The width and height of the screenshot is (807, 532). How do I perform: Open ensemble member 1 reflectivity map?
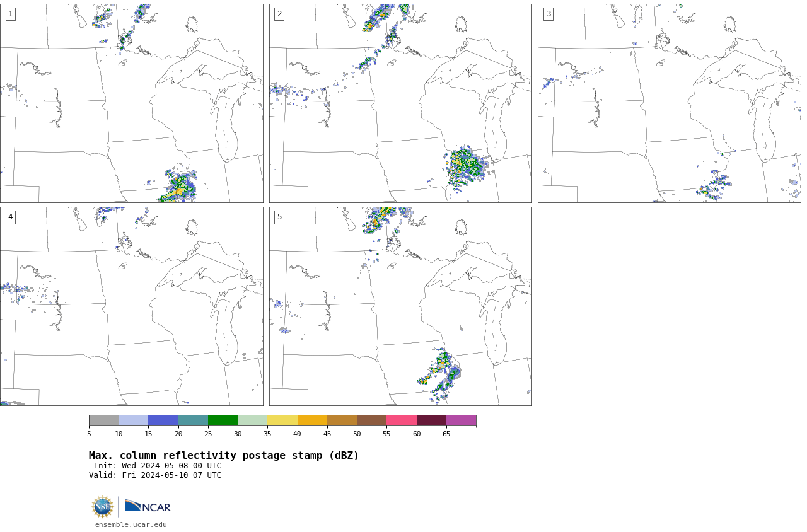[x=131, y=103]
